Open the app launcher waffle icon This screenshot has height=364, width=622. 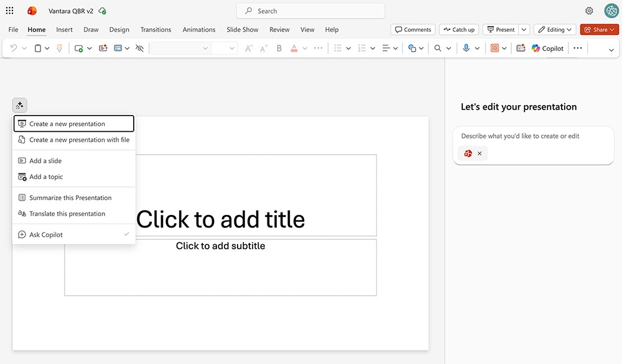point(9,11)
